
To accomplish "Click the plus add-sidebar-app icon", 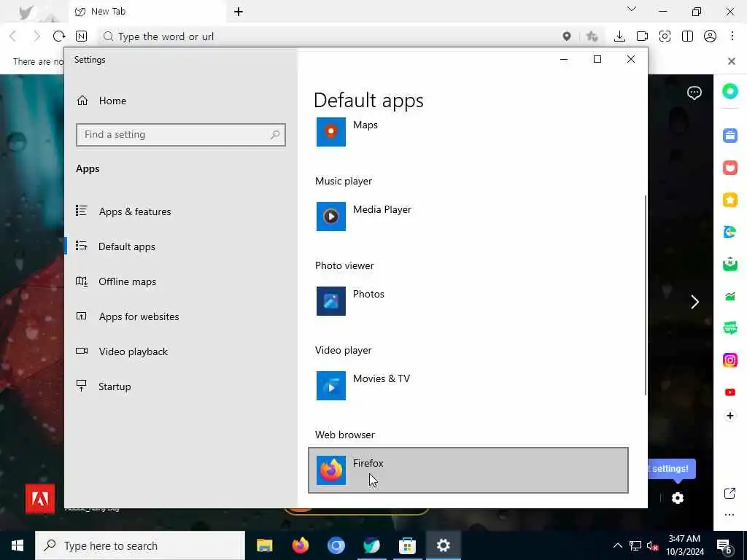I will click(x=729, y=416).
